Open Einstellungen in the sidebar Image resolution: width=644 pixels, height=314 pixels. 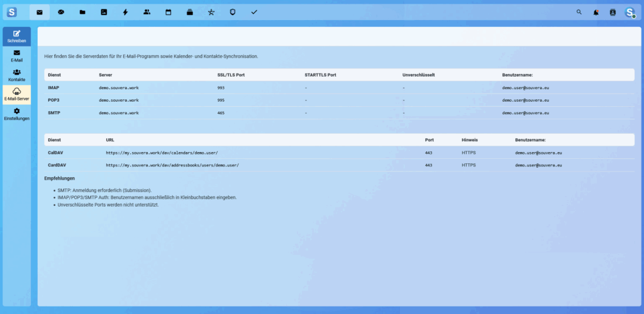(16, 114)
